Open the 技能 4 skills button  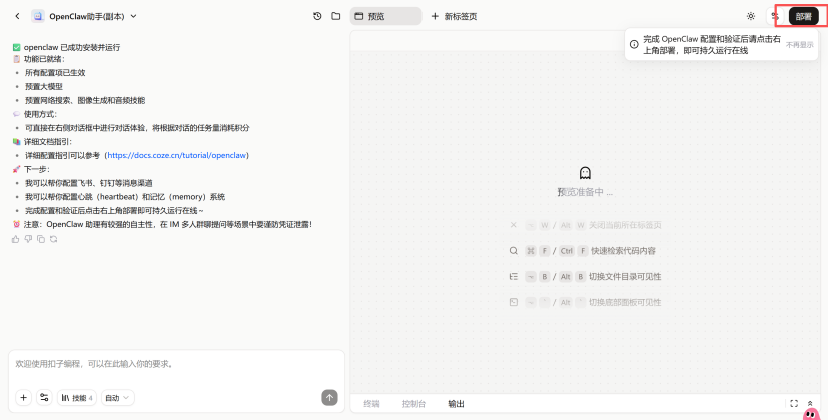pyautogui.click(x=77, y=397)
